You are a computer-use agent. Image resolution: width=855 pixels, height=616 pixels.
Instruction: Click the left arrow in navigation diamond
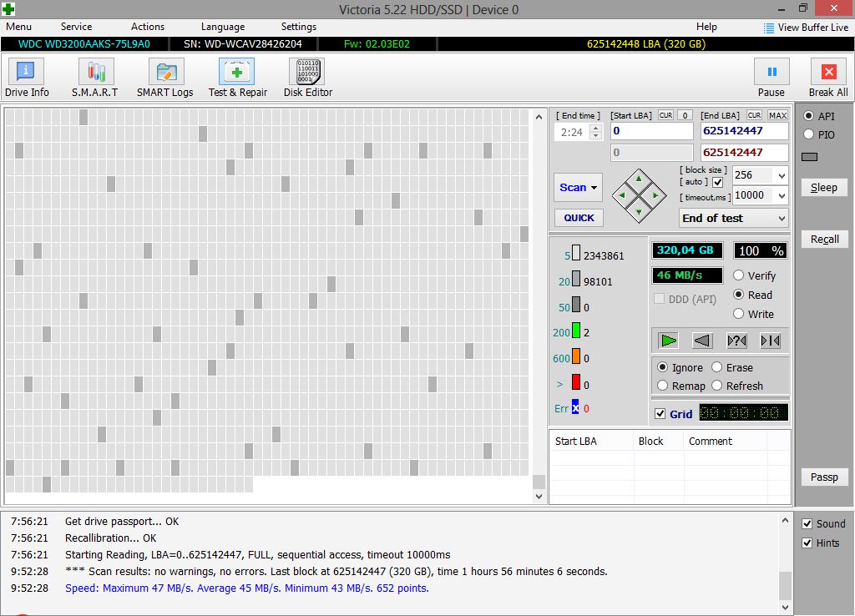[622, 195]
